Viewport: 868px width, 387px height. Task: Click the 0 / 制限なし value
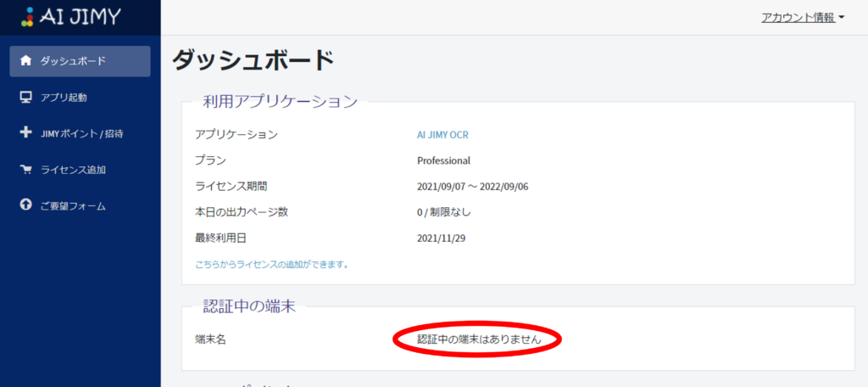coord(444,212)
